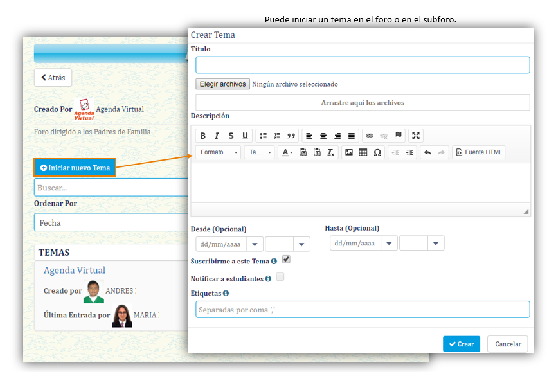Insert block quote
Image resolution: width=558 pixels, height=392 pixels.
(x=291, y=136)
